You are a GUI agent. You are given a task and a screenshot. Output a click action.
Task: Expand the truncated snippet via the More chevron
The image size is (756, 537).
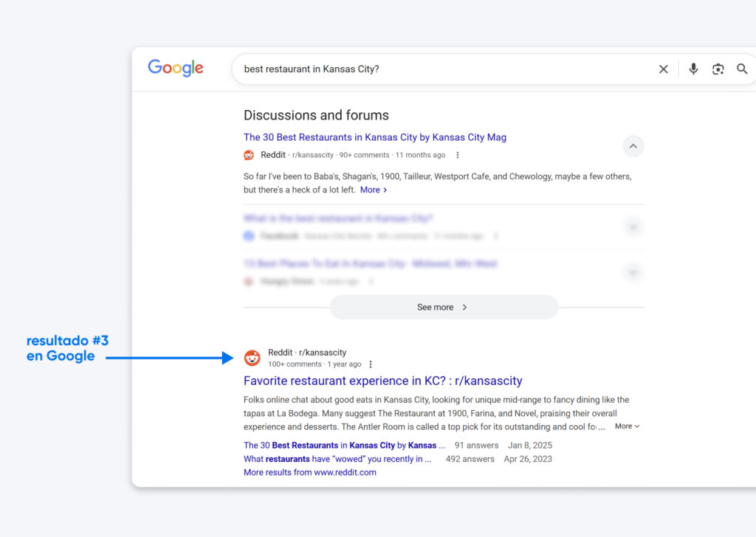tap(626, 426)
